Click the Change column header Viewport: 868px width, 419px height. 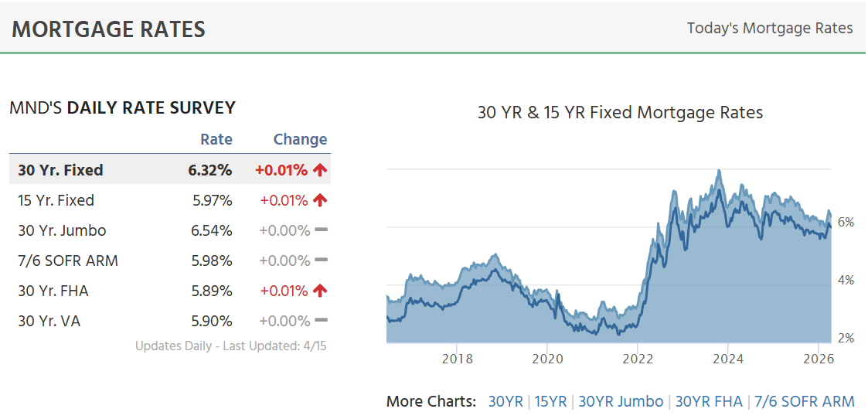[300, 139]
